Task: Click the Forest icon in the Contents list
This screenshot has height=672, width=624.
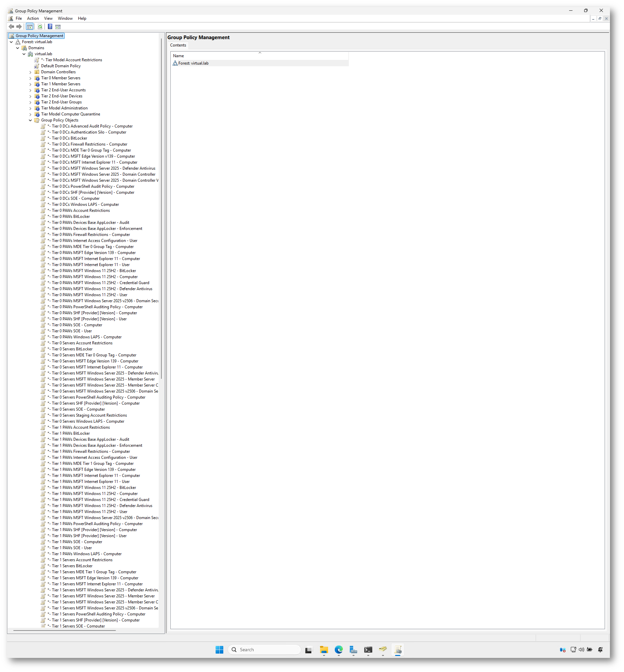Action: point(175,63)
